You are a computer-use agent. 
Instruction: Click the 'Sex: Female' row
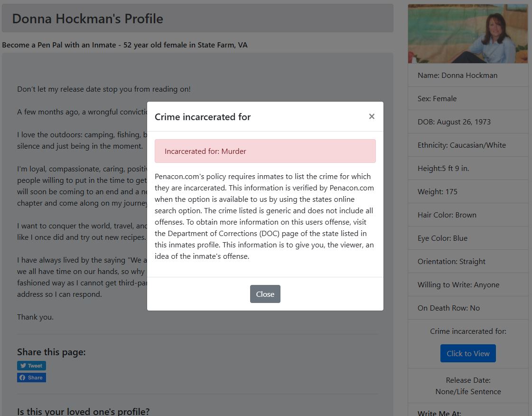[467, 98]
